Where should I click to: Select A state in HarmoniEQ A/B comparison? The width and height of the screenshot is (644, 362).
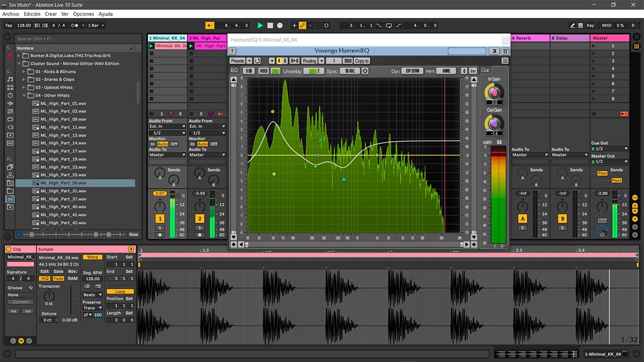click(279, 61)
